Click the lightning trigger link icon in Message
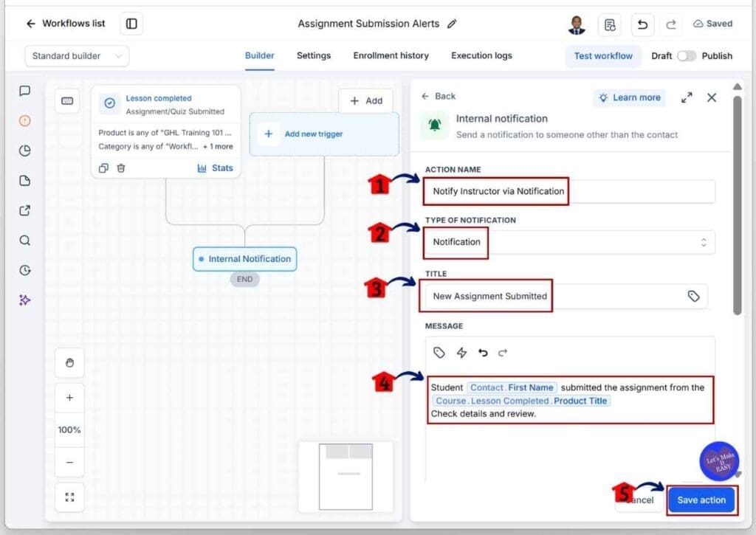 461,353
